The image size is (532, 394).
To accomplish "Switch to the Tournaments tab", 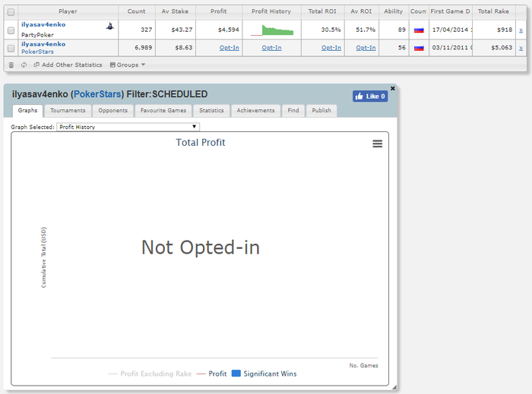I will (x=68, y=110).
